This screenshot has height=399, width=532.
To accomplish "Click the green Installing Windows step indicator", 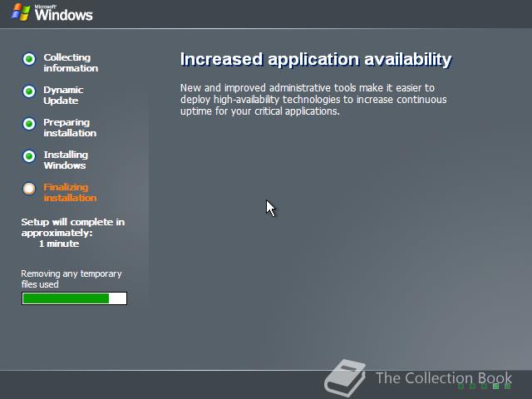I will click(x=29, y=156).
